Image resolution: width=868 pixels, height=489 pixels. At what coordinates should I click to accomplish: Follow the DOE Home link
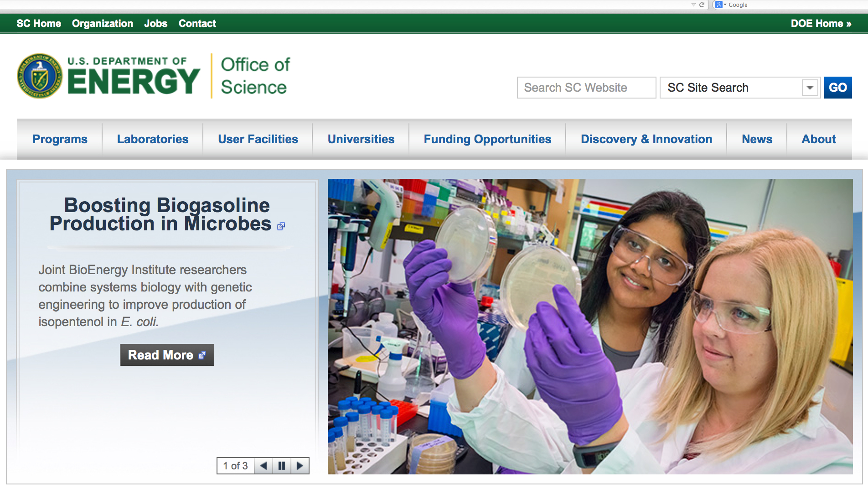[821, 23]
